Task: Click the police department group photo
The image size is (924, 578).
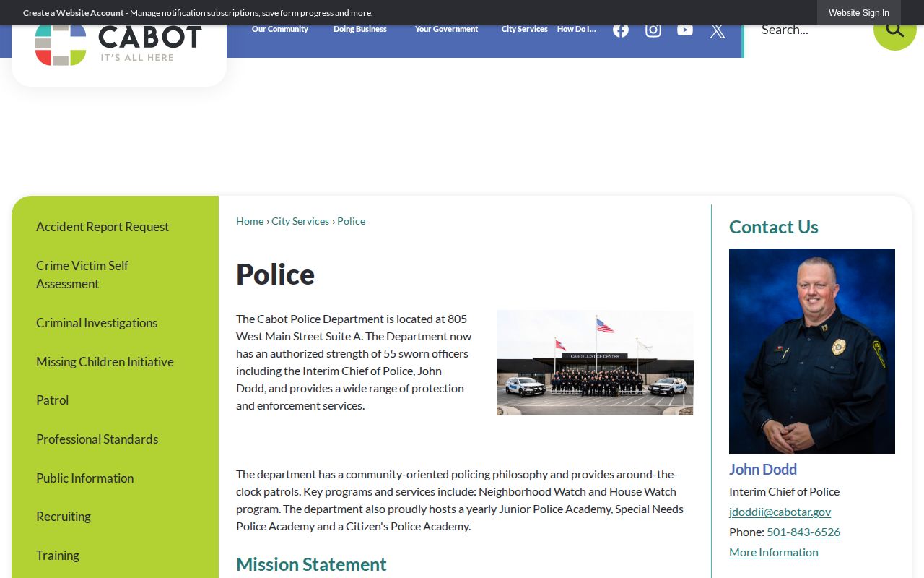Action: pos(595,363)
